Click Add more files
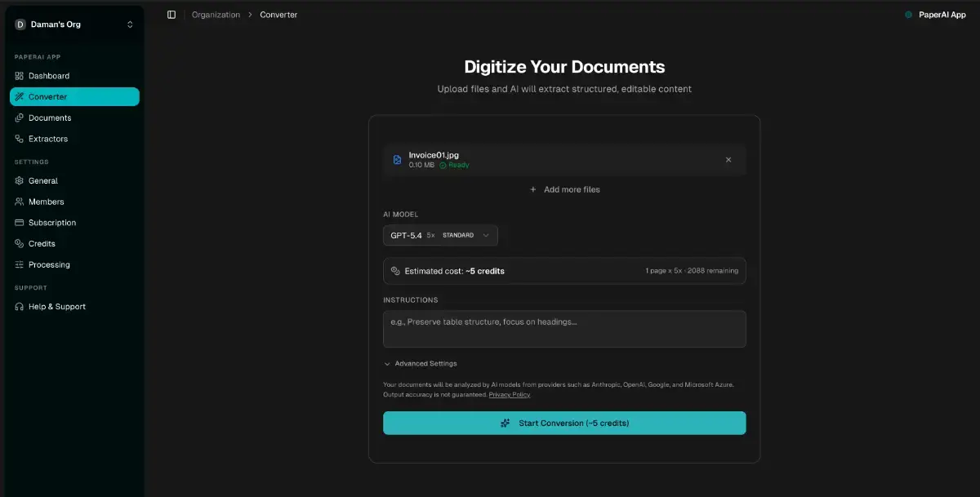This screenshot has height=497, width=980. click(564, 189)
